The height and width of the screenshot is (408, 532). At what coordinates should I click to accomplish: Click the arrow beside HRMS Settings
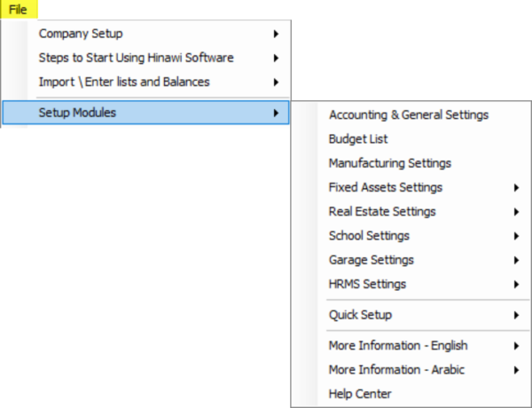pyautogui.click(x=516, y=284)
